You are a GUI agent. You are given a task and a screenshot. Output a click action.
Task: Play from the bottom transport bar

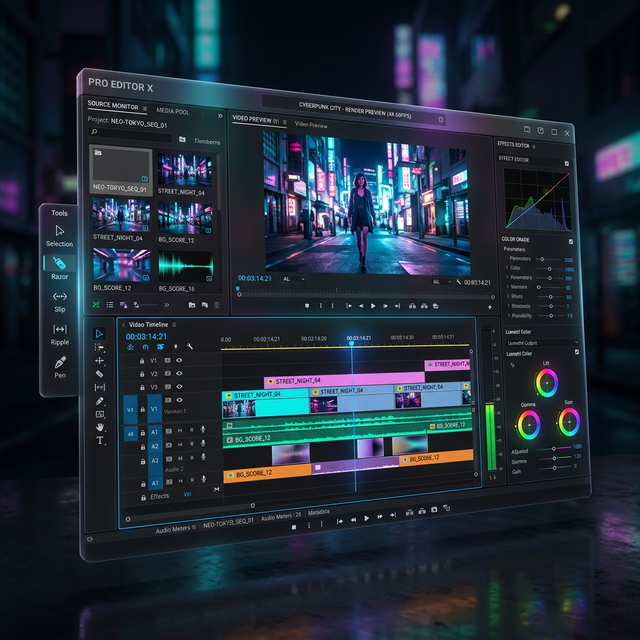(x=367, y=518)
